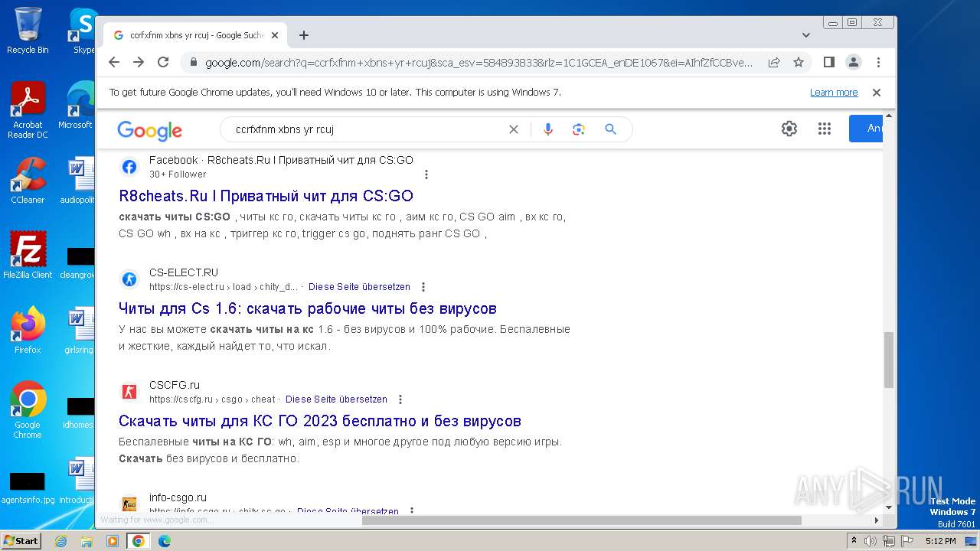Submit search with magnifier icon
Viewport: 980px width, 551px height.
610,129
